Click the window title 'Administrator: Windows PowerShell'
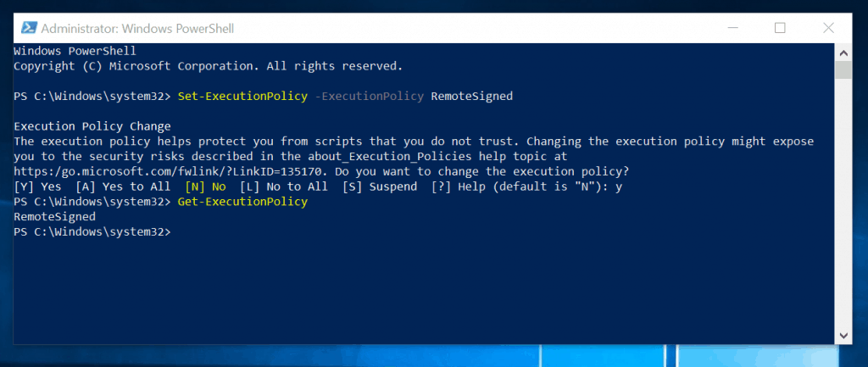The height and width of the screenshot is (367, 868). click(x=137, y=29)
